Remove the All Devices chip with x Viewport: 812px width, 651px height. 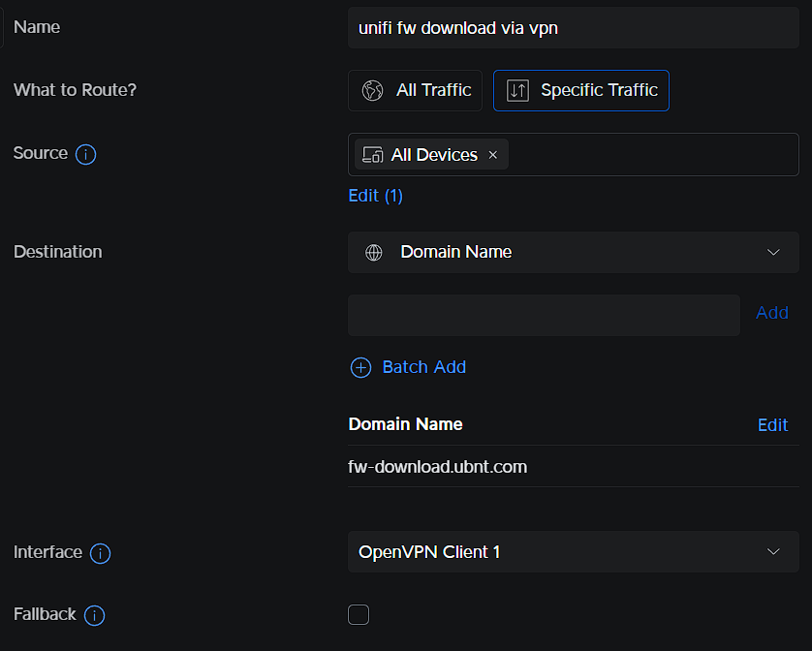[492, 155]
